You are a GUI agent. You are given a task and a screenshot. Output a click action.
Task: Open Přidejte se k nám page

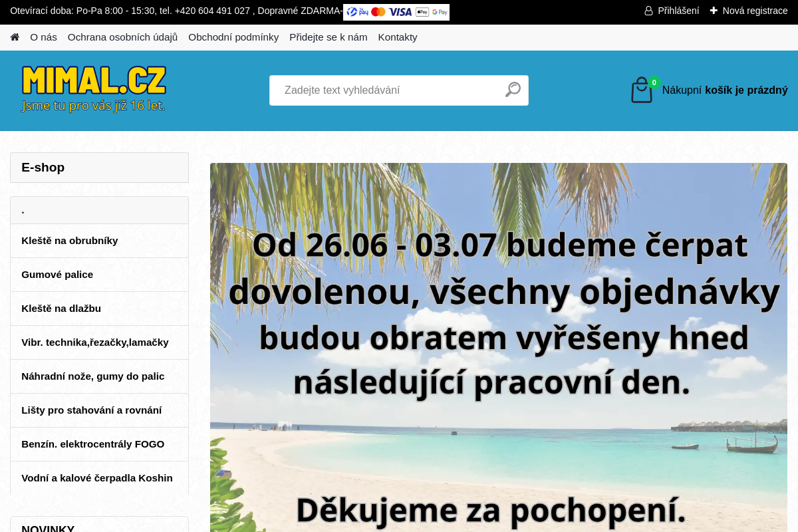tap(329, 37)
